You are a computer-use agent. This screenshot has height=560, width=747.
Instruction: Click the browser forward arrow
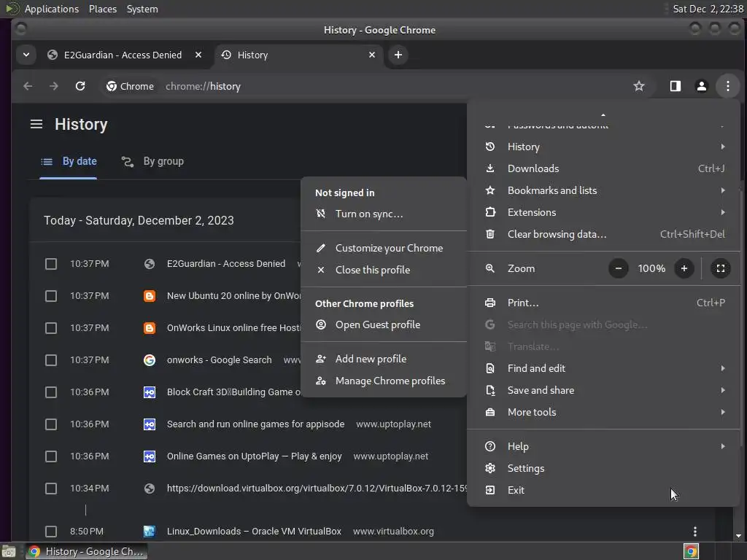pos(54,86)
